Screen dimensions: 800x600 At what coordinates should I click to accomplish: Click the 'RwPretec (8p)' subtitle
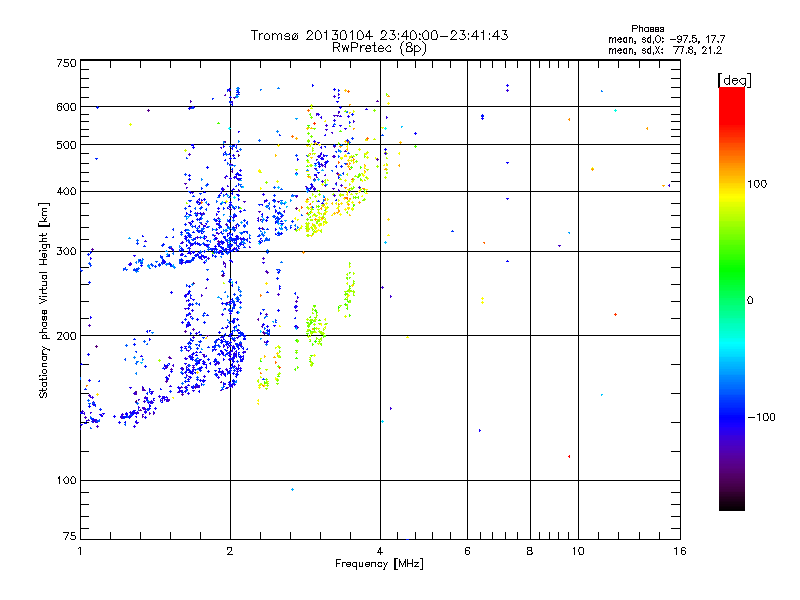coord(379,48)
